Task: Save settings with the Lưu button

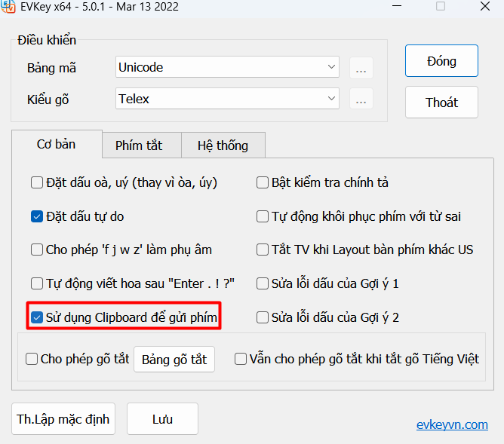Action: 162,419
